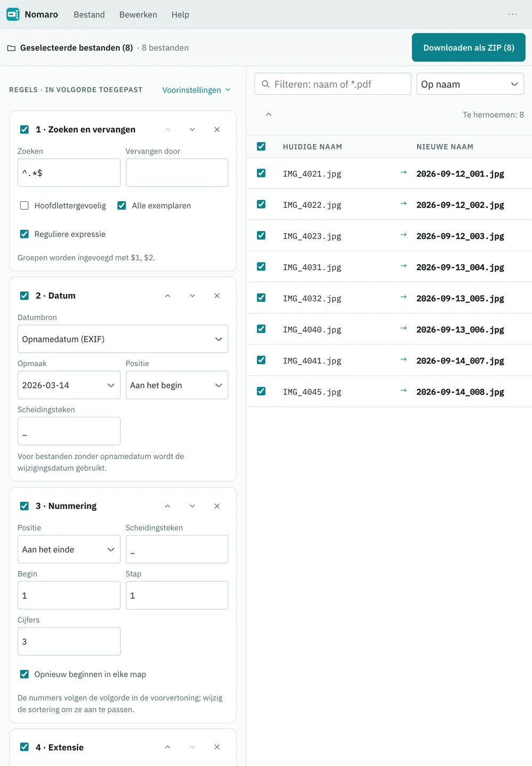Click the Vervangen door input field

coord(177,172)
